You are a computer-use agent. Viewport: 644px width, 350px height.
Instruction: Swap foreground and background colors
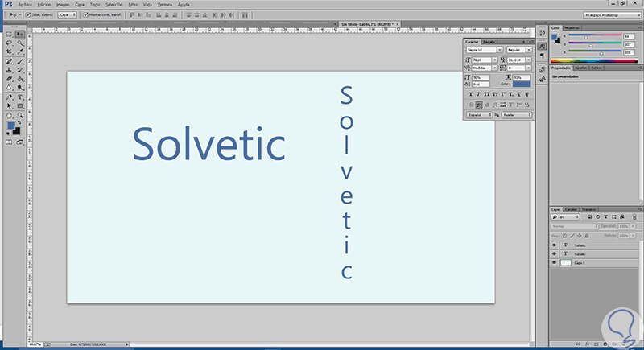pyautogui.click(x=19, y=123)
